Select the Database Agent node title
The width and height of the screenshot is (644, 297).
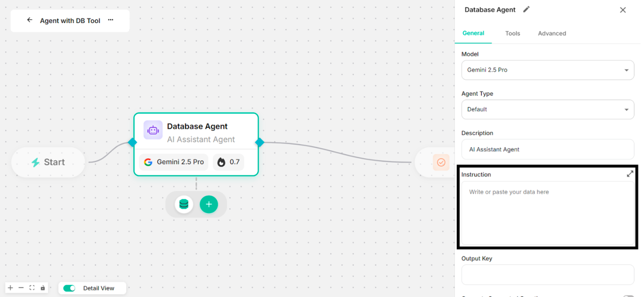[197, 127]
